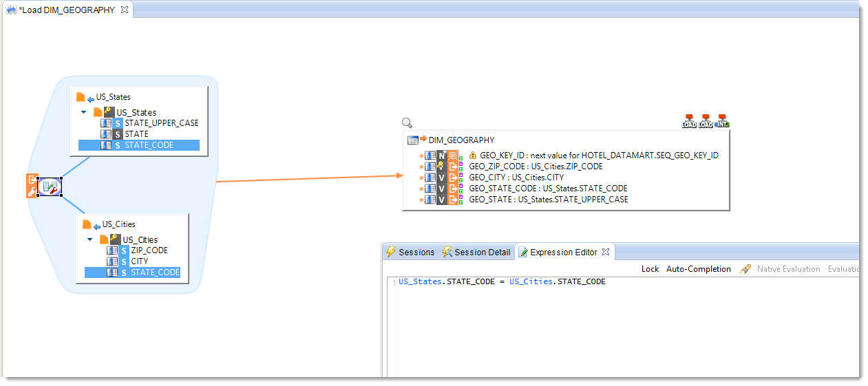
Task: Click the orange mapping icon on GEO_STATE_CODE row
Action: 453,189
